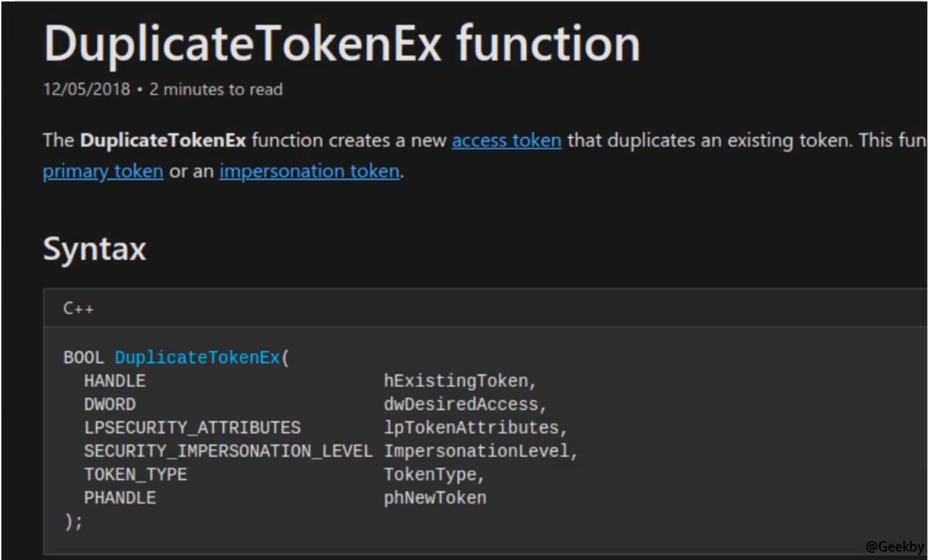Click the '2 minutes to read' text
Viewport: 930px width, 560px height.
point(216,89)
